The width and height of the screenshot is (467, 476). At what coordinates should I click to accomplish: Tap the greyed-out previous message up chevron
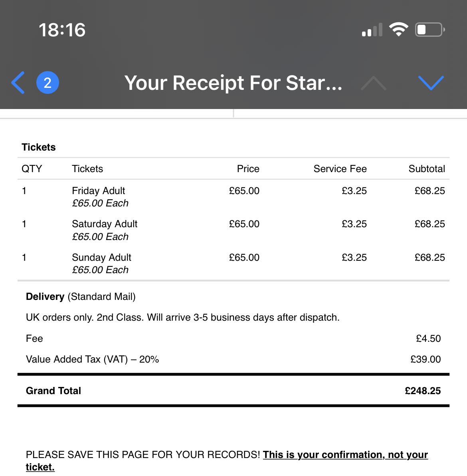pos(373,83)
